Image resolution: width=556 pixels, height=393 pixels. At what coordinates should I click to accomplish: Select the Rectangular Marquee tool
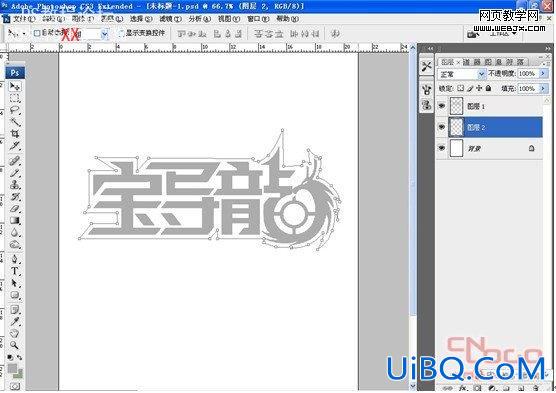point(15,98)
